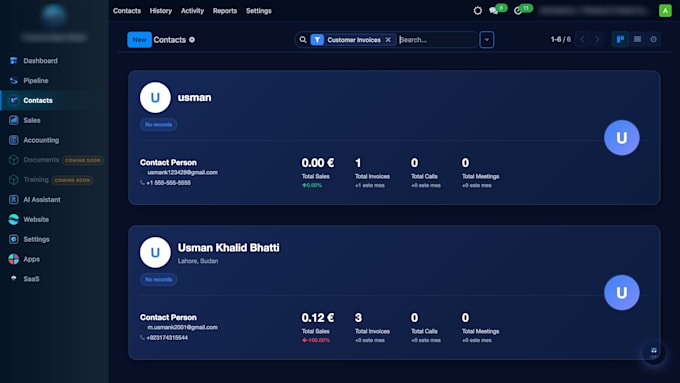680x383 pixels.
Task: Click No records tag on Bhatti card
Action: pyautogui.click(x=158, y=279)
